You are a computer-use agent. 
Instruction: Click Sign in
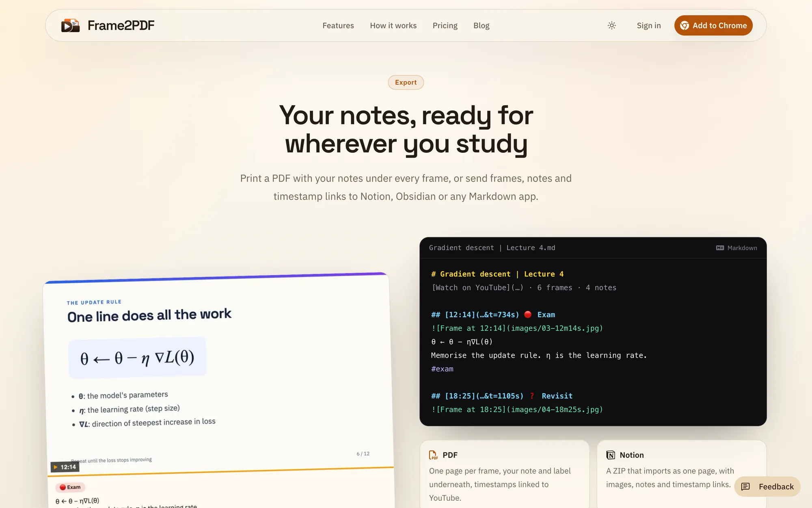(x=649, y=26)
